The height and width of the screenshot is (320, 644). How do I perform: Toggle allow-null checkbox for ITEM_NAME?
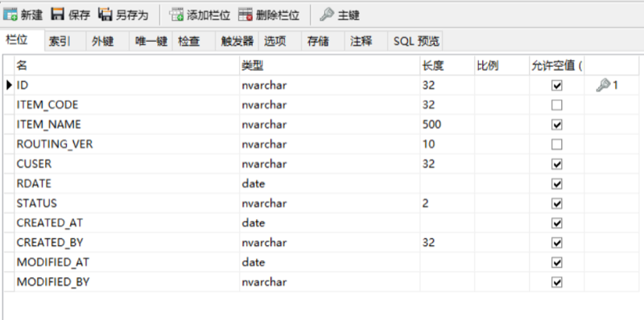pos(557,125)
